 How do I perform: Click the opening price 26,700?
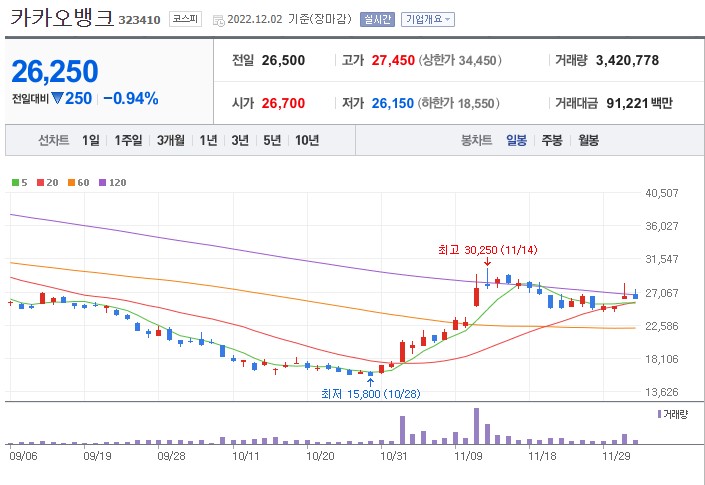click(283, 103)
